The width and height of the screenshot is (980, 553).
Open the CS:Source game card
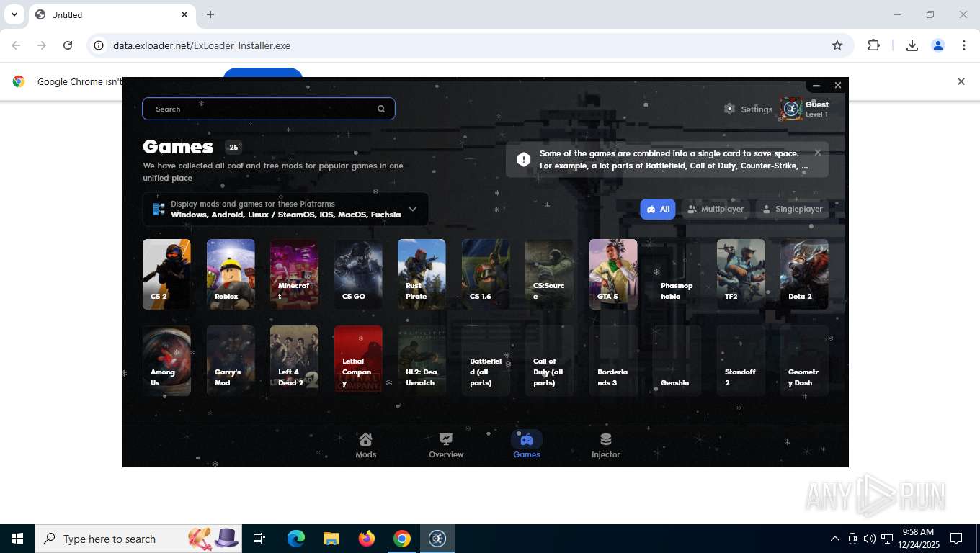pos(549,274)
